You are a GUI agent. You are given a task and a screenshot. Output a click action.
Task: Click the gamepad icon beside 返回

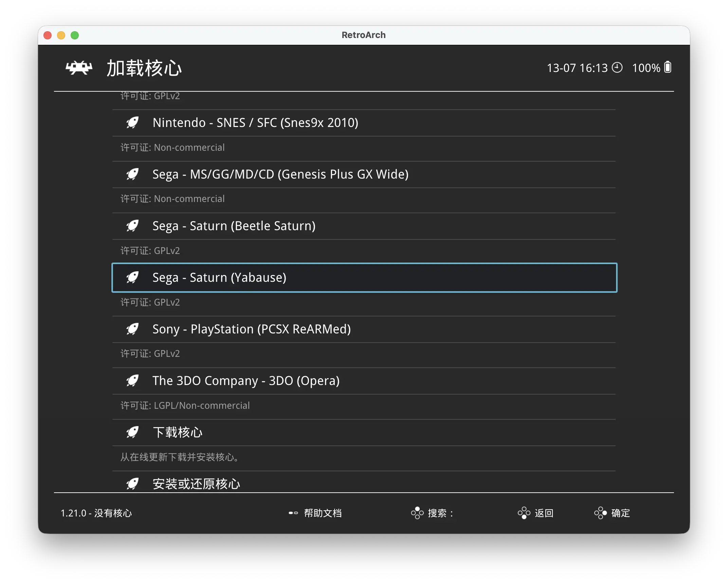524,513
